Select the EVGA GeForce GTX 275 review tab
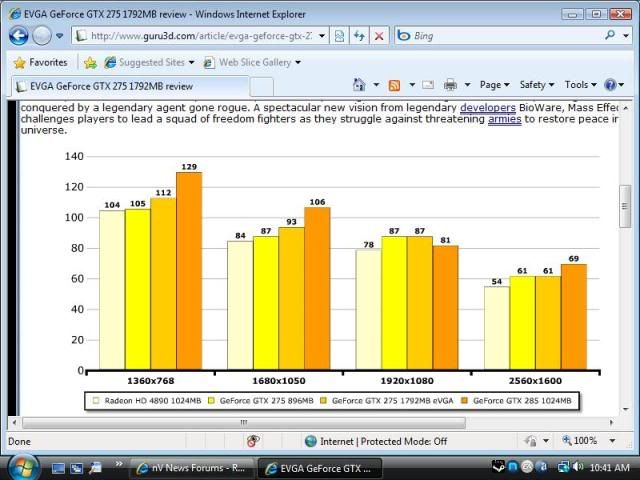 tap(130, 86)
